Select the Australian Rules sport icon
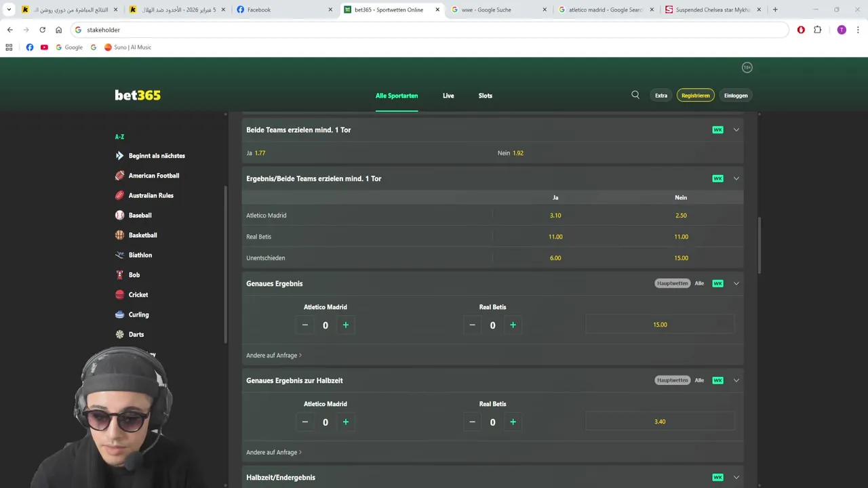The height and width of the screenshot is (488, 868). click(120, 195)
